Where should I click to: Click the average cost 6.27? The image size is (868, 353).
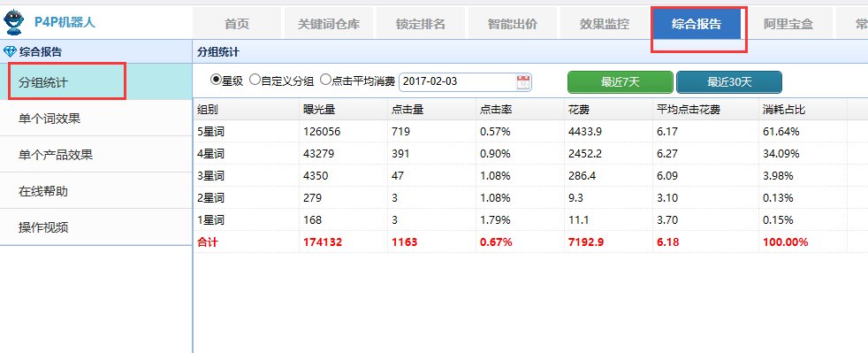click(x=667, y=154)
